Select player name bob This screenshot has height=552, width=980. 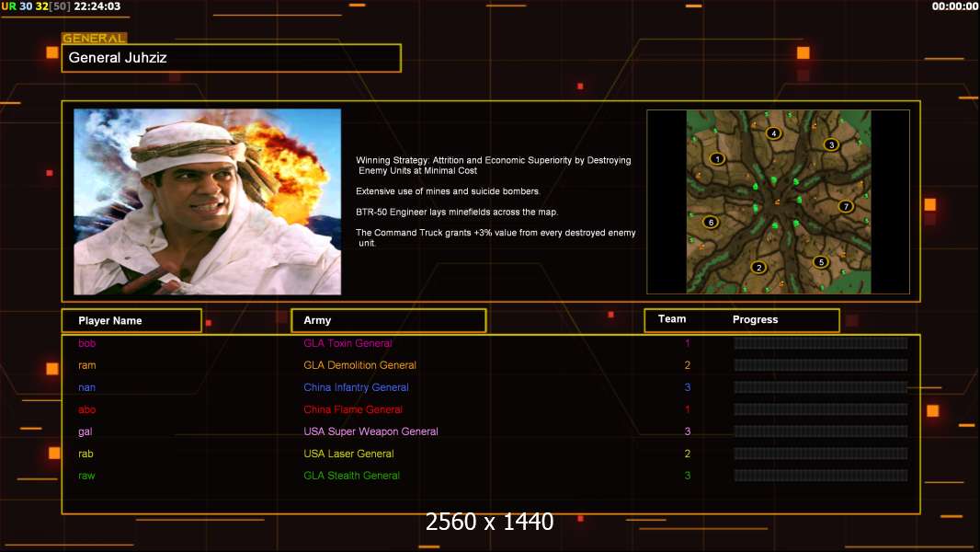(86, 343)
